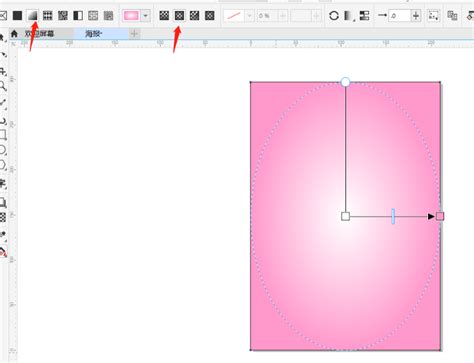
Task: Select the Interactive fill tool
Action: (3, 252)
